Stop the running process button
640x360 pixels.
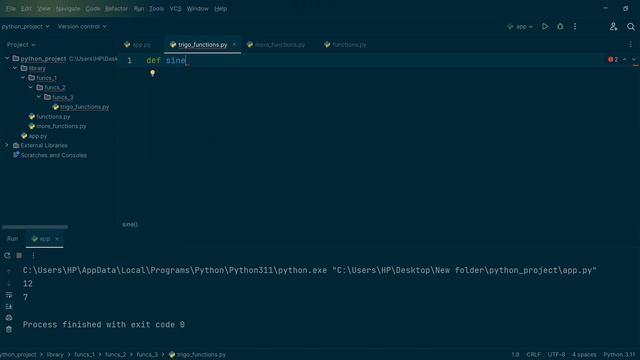point(19,256)
